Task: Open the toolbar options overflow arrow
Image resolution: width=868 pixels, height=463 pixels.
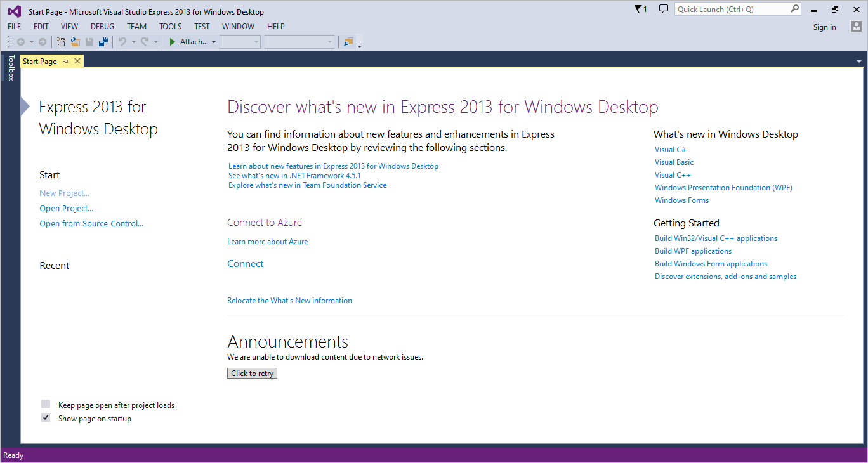Action: pos(360,44)
